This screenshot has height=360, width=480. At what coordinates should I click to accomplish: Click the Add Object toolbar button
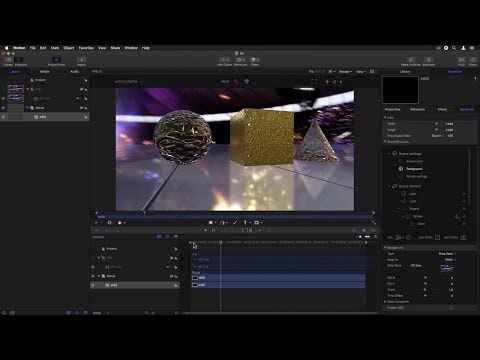click(225, 60)
